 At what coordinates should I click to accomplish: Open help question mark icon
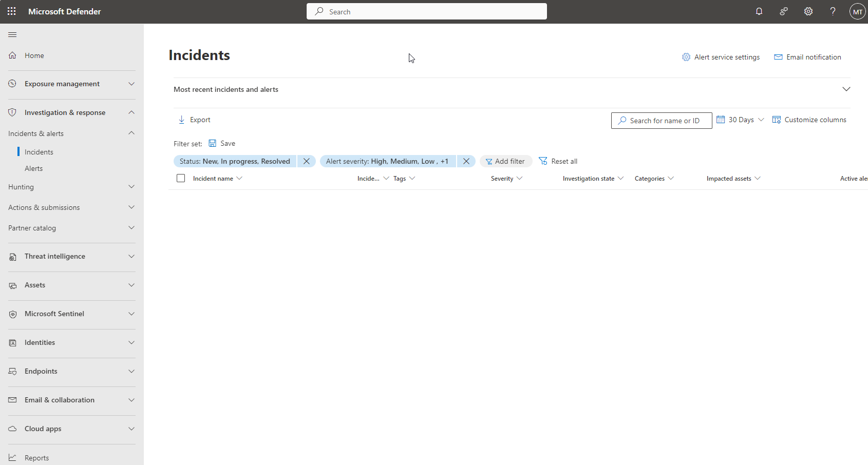[833, 11]
